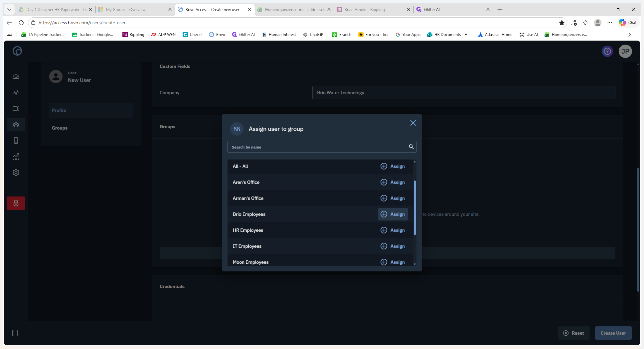Open the Your Apps bookmark
The height and width of the screenshot is (349, 644).
point(408,35)
